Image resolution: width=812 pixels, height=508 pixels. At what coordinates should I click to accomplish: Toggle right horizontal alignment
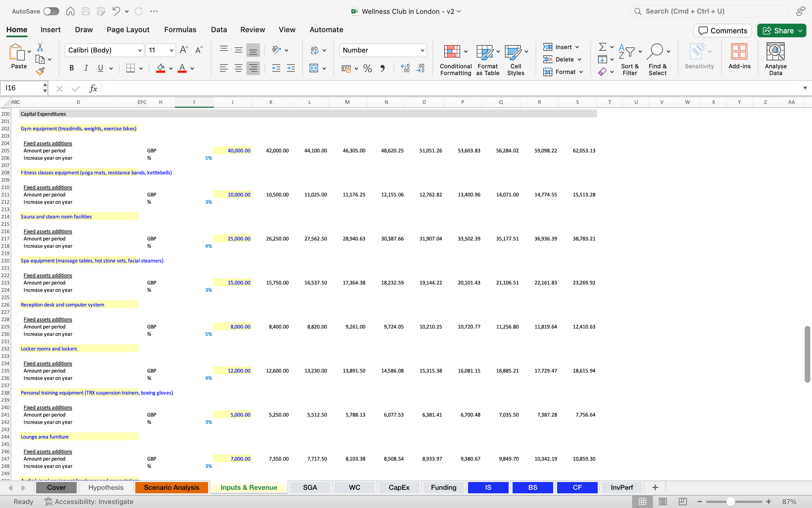click(x=253, y=68)
